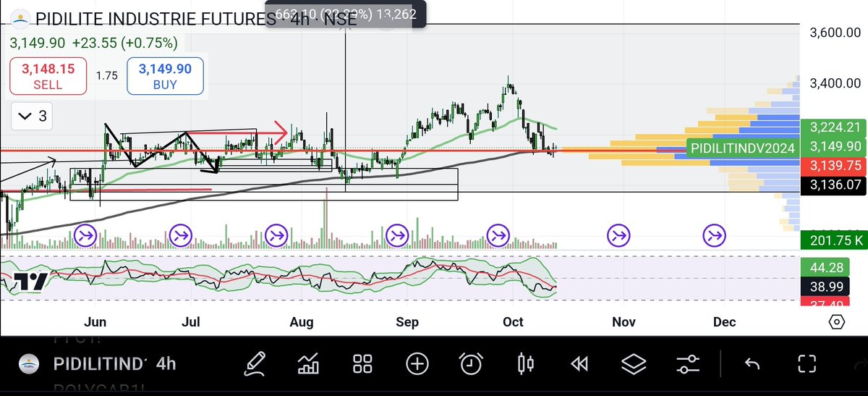Open the event marker below August
Screen dimensions: 868x396
(276, 235)
